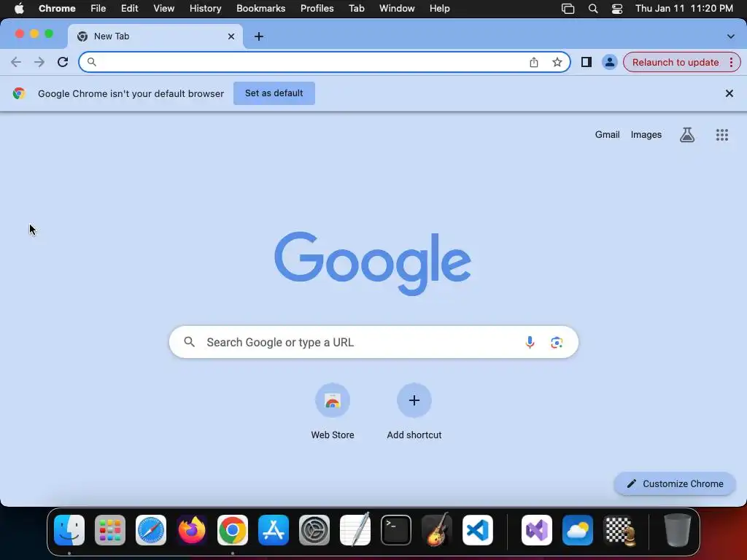The image size is (747, 560).
Task: Click the Search Google or type a URL box
Action: pos(373,342)
